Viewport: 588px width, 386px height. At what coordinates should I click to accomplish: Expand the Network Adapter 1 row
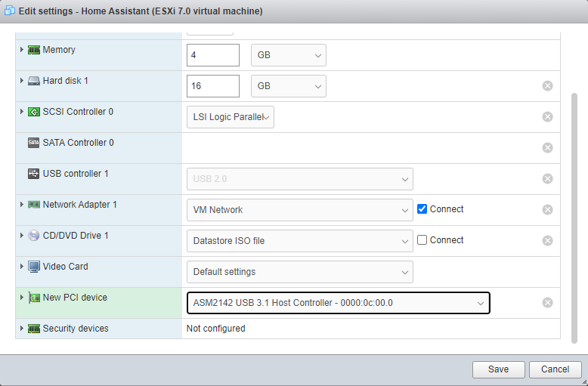[x=22, y=204]
